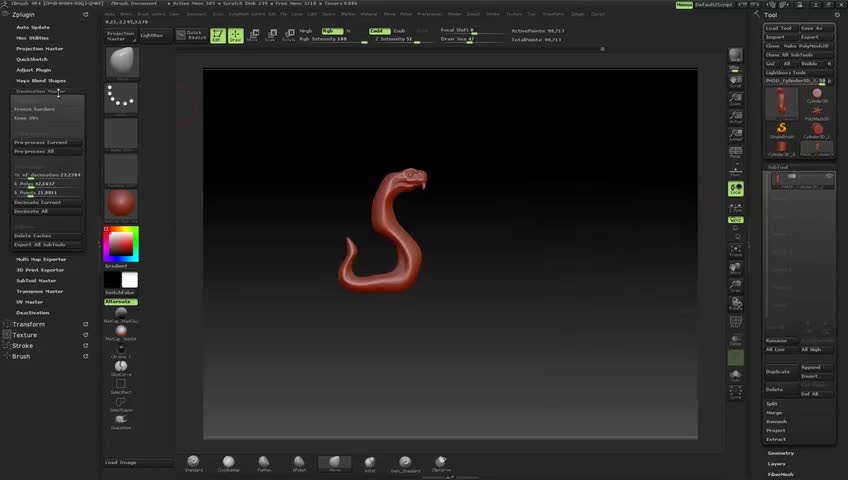
Task: Select the Move brush at the bottom
Action: (x=335, y=463)
